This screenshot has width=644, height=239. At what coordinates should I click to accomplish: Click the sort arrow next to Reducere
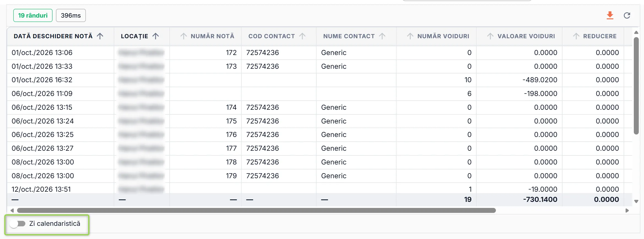pyautogui.click(x=576, y=36)
